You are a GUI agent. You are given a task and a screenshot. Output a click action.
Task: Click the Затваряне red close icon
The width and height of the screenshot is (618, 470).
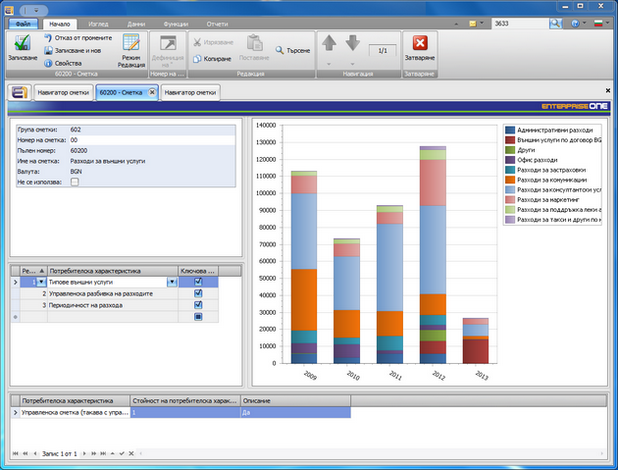[x=420, y=43]
